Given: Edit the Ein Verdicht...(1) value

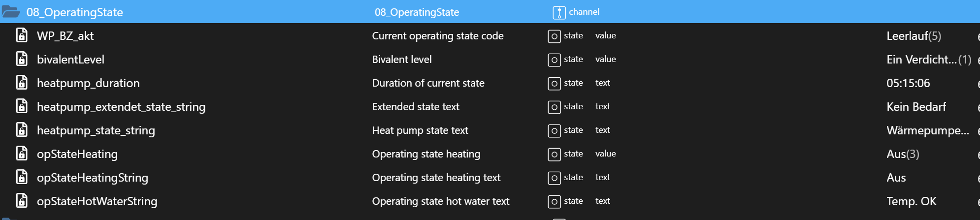Looking at the screenshot, I should pyautogui.click(x=929, y=60).
